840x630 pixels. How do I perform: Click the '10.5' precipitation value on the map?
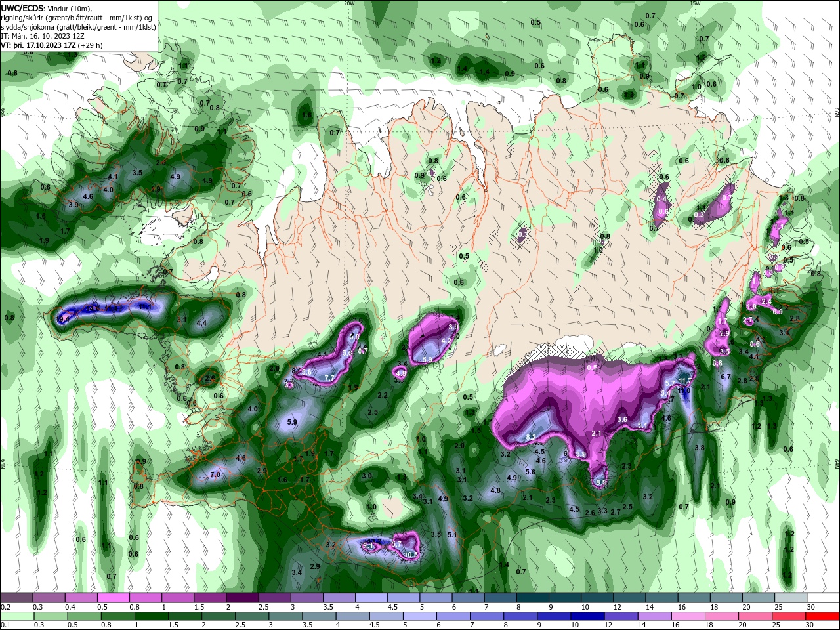[x=411, y=555]
